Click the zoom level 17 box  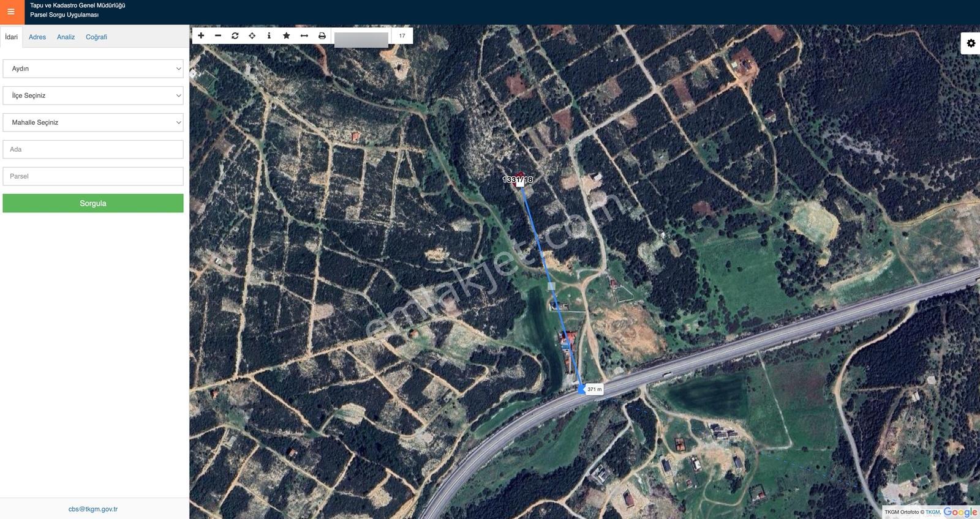402,35
